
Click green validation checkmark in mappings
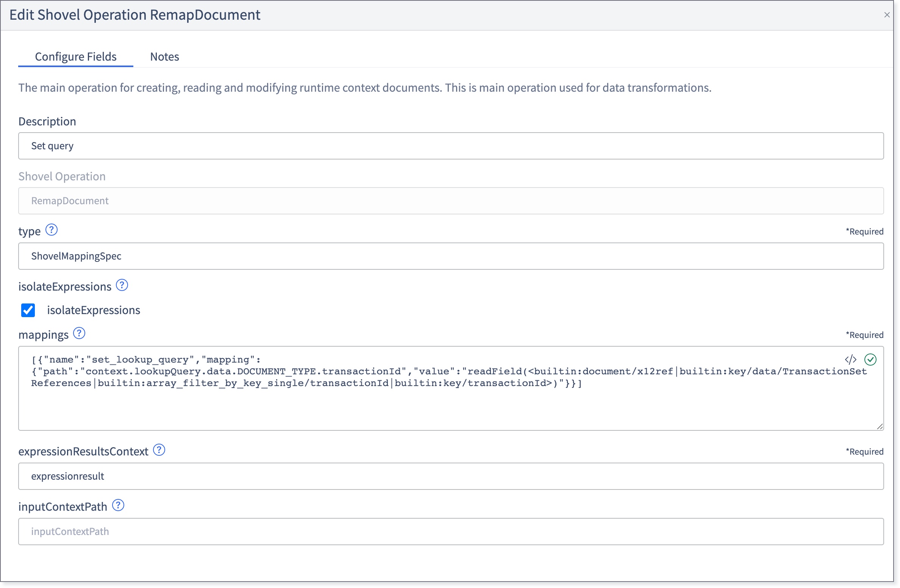(870, 360)
